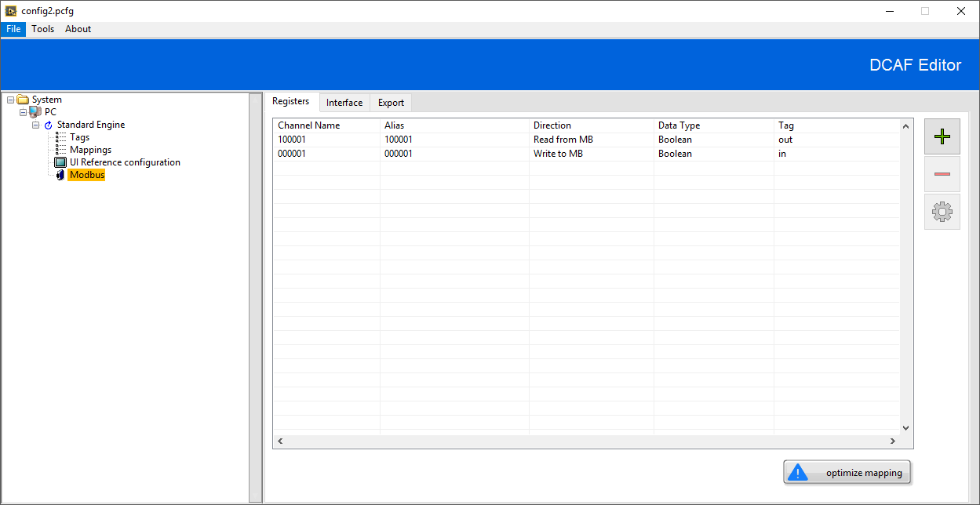This screenshot has height=505, width=980.
Task: Select the Modbus module icon
Action: click(60, 174)
